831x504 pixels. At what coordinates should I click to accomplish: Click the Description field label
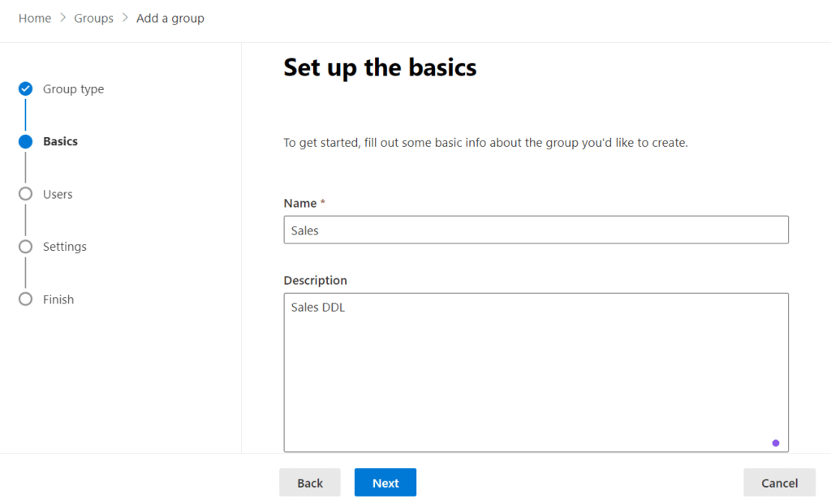316,280
